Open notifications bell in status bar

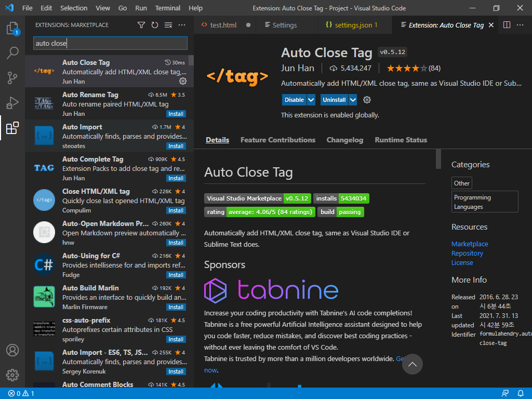pos(521,394)
